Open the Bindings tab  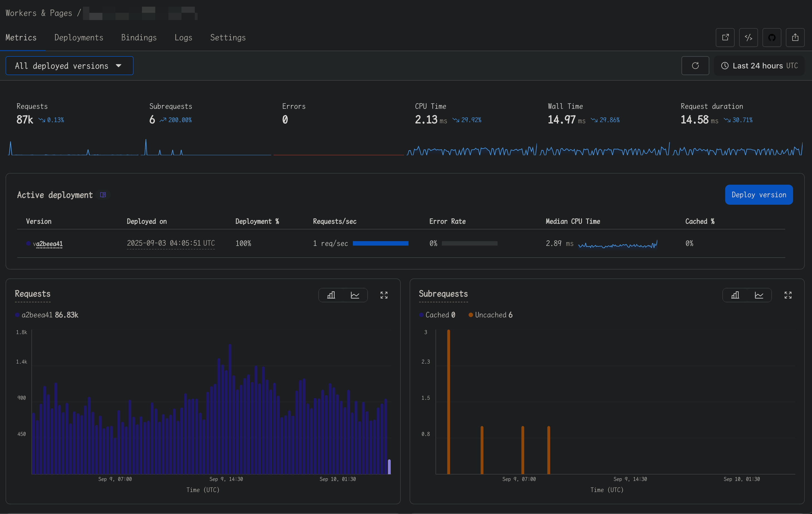(139, 38)
